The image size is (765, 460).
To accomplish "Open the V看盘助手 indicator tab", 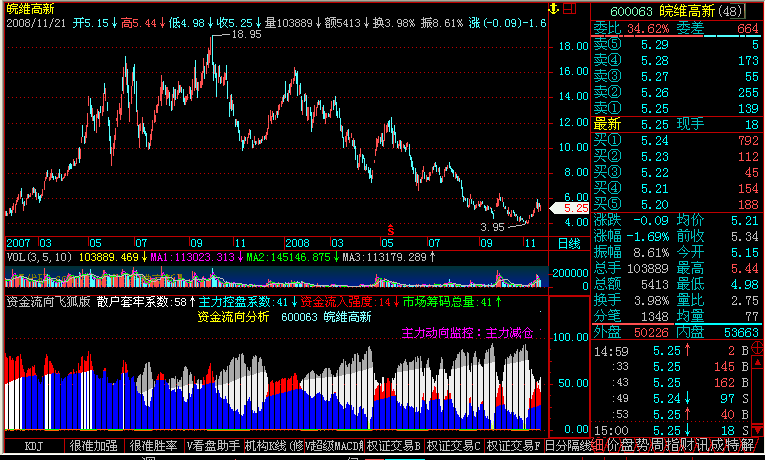I will (x=214, y=446).
